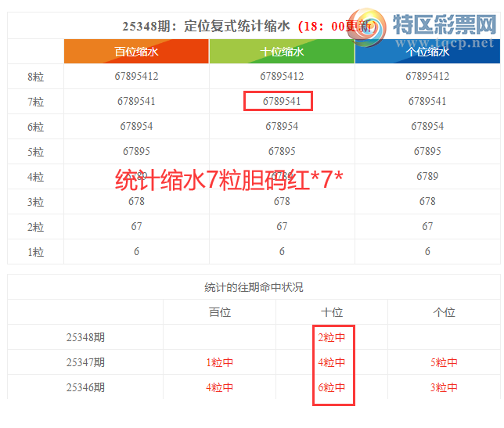
Task: Click the 4粒 row label
Action: (35, 177)
